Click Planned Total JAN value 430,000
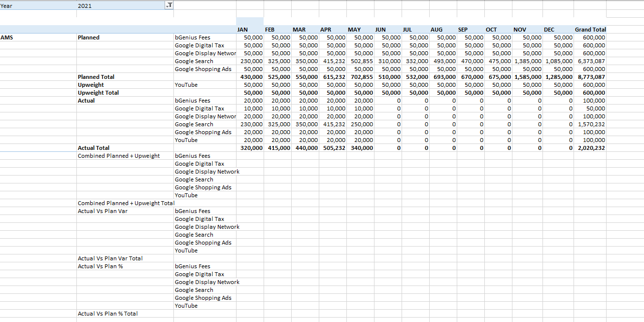The width and height of the screenshot is (644, 322). click(x=251, y=77)
